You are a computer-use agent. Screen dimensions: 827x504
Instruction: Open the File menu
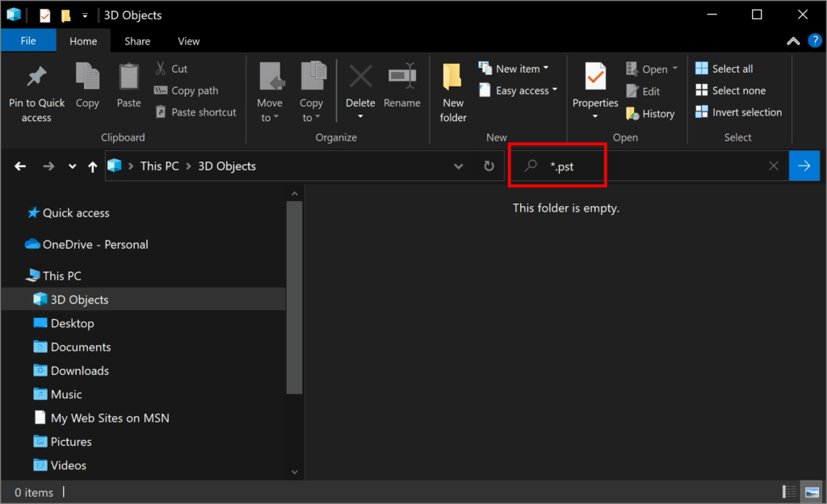point(28,41)
